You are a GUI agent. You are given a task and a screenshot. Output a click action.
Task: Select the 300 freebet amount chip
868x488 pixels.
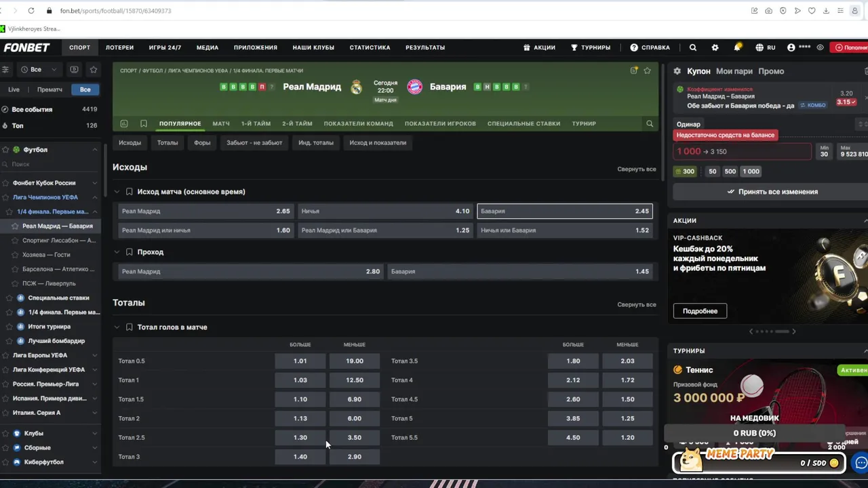[x=685, y=171]
